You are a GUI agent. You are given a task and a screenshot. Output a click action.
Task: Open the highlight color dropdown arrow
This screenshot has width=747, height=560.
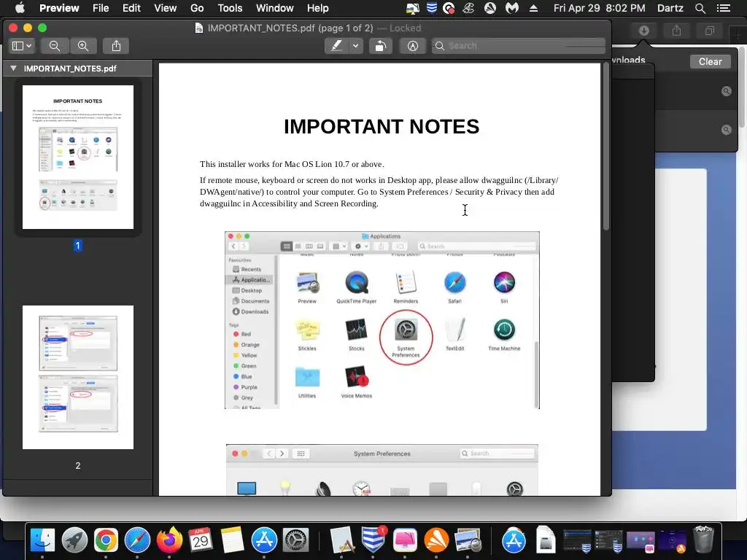(x=355, y=46)
